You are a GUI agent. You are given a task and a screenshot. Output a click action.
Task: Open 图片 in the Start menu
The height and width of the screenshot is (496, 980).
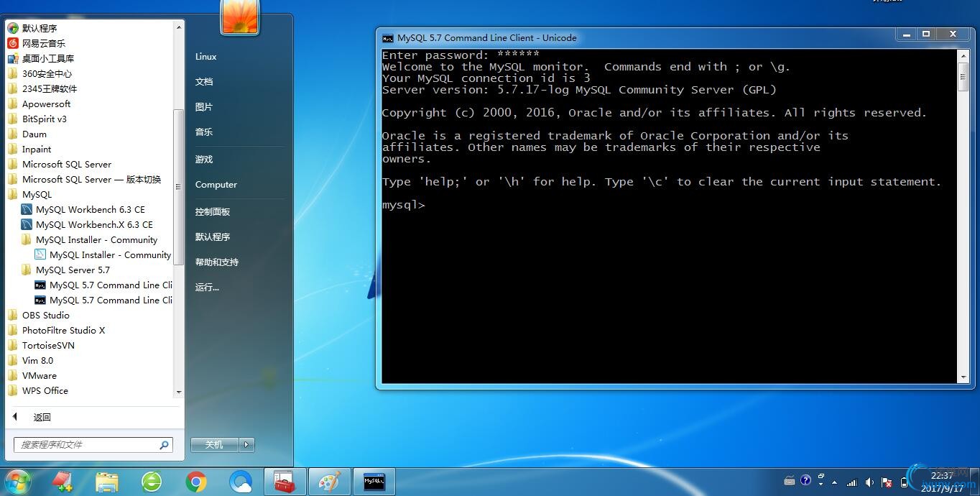point(204,107)
